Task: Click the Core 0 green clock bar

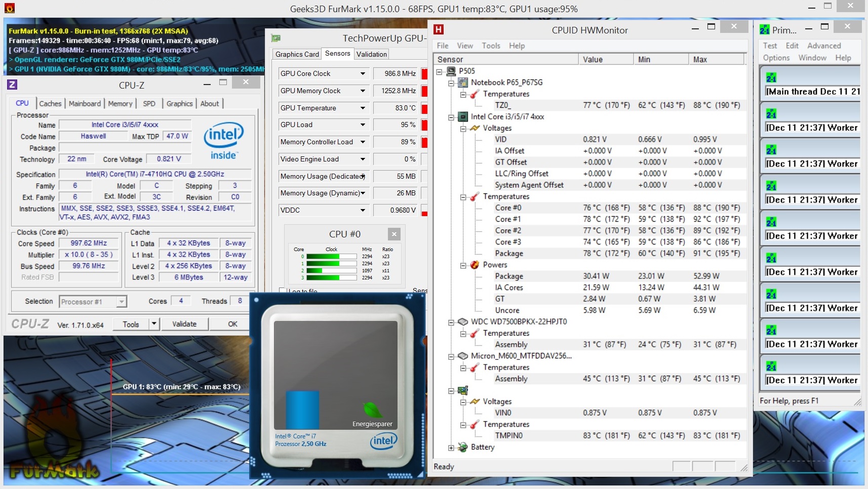Action: coord(331,257)
